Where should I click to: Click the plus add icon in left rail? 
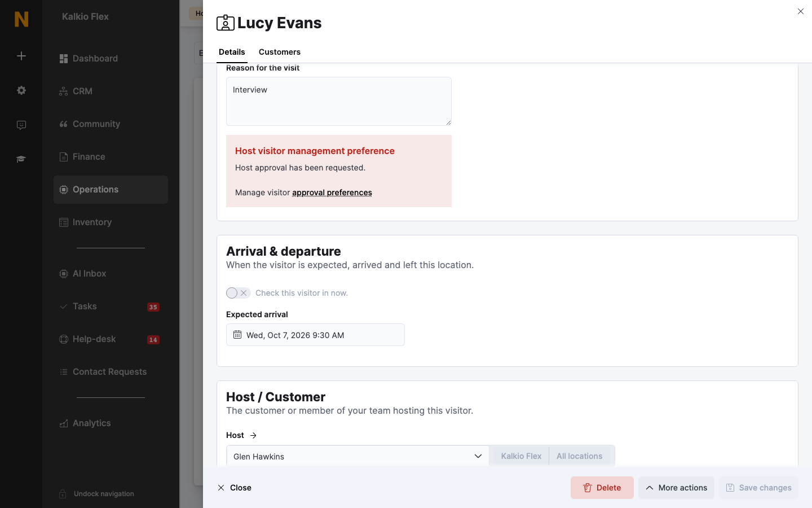(21, 56)
